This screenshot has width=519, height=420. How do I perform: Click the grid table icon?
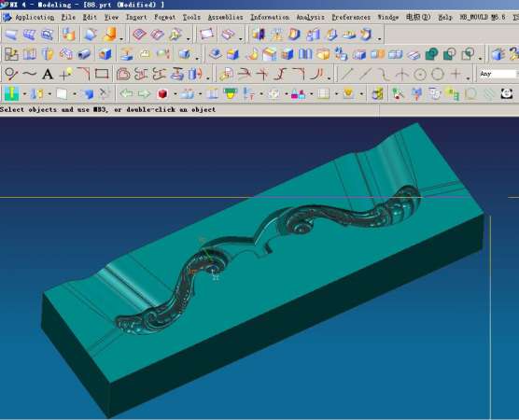click(323, 94)
